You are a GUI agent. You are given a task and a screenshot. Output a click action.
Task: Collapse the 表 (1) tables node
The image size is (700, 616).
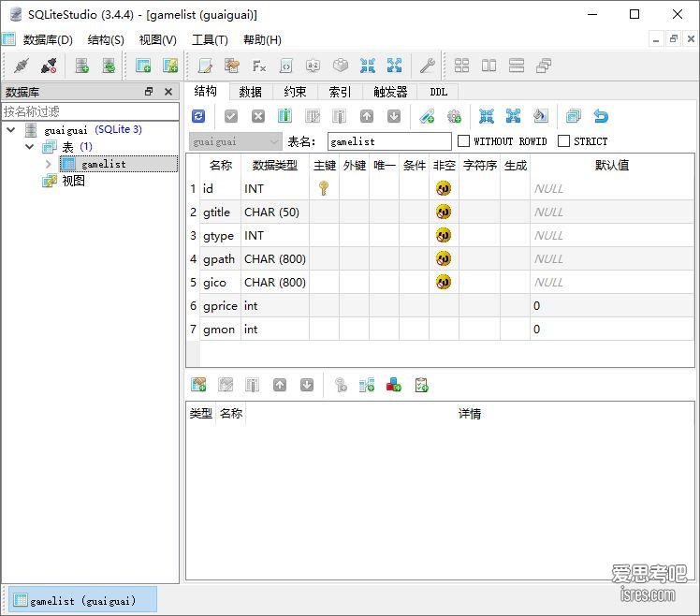click(x=29, y=147)
